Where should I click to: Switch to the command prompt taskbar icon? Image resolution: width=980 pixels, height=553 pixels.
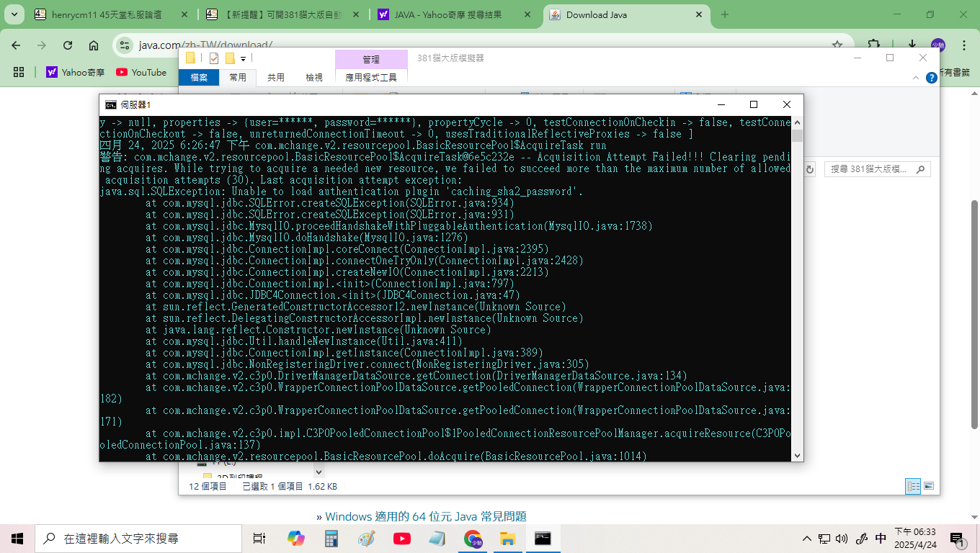[x=543, y=538]
